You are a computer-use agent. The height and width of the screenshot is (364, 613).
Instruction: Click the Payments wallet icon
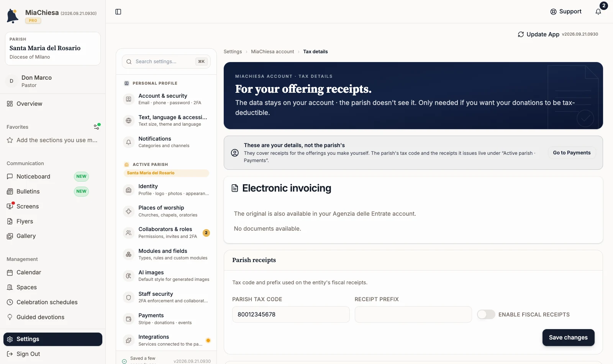tap(129, 319)
